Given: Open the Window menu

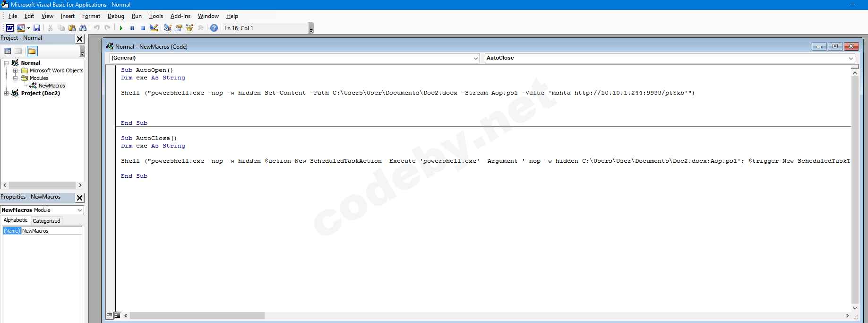Looking at the screenshot, I should 208,16.
